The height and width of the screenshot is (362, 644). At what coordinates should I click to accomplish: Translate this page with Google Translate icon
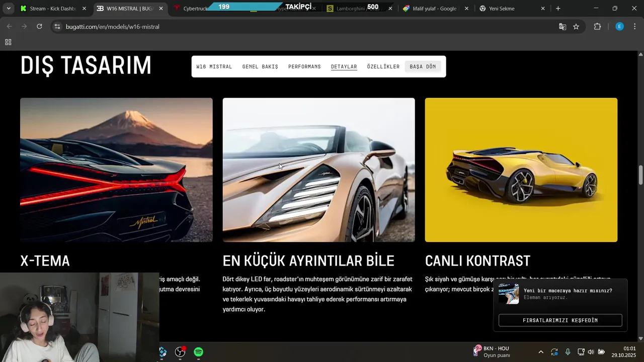(562, 27)
